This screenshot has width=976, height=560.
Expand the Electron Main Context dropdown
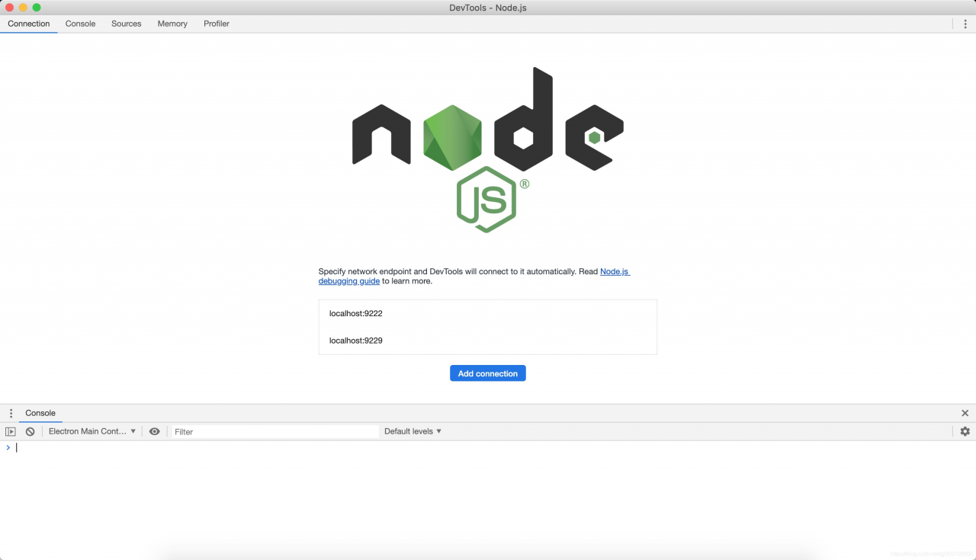(x=91, y=431)
